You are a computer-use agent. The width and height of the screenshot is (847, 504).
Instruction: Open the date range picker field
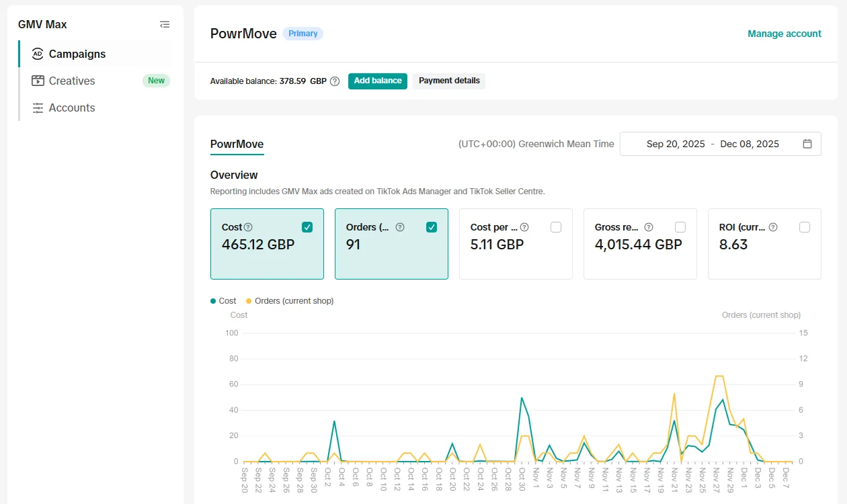tap(721, 144)
